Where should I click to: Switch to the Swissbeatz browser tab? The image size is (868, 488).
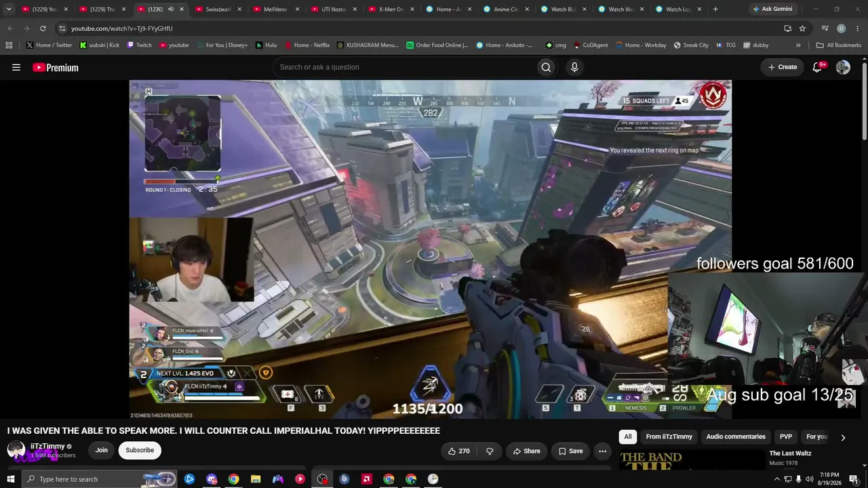click(x=216, y=9)
